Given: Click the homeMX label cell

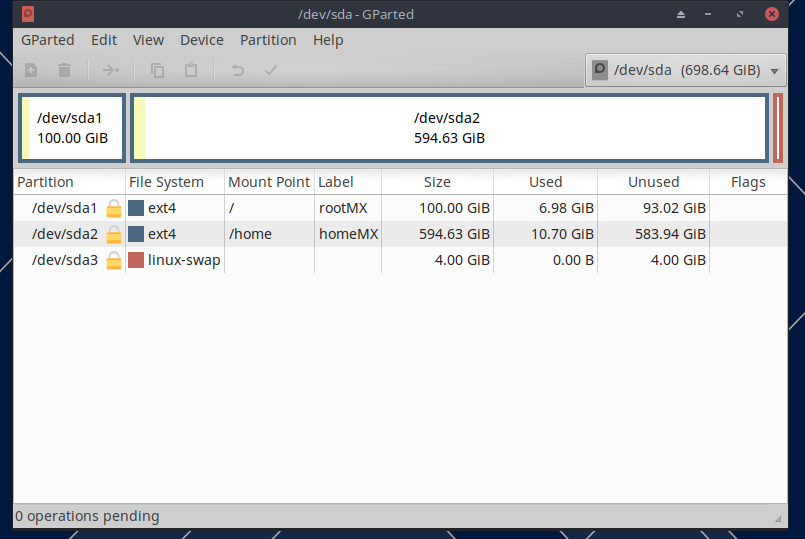Looking at the screenshot, I should pos(348,234).
